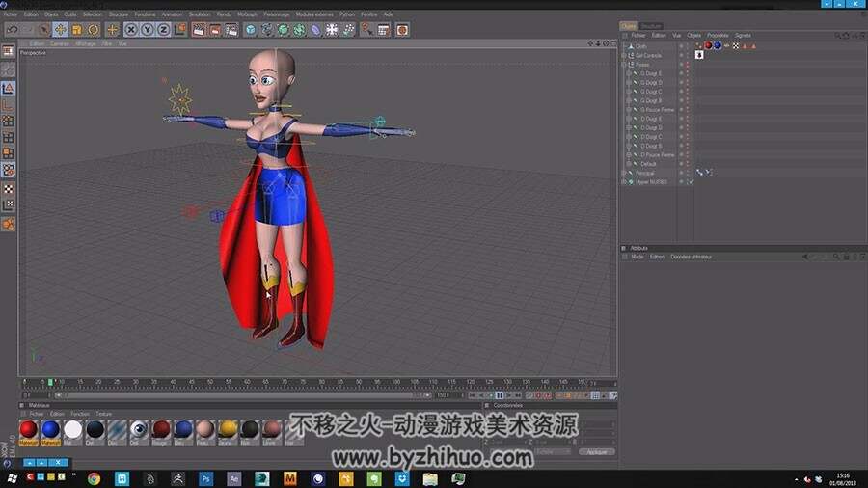This screenshot has height=488, width=868.
Task: Expand the Hyper NURBS object
Action: pyautogui.click(x=624, y=182)
